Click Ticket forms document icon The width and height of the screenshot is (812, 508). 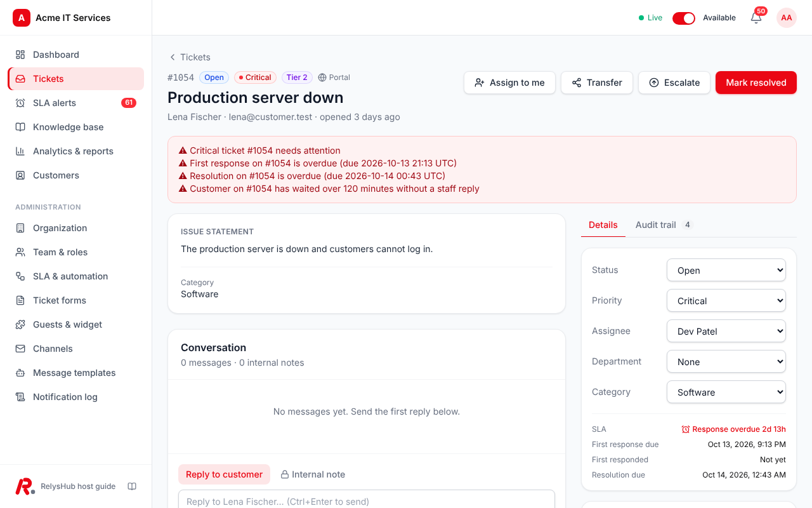(20, 300)
